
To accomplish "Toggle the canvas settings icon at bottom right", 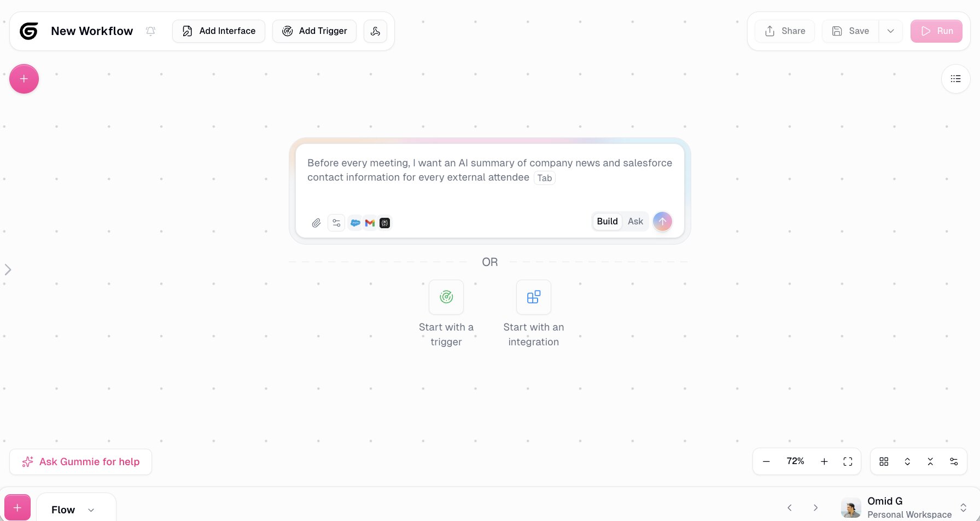I will coord(954,461).
